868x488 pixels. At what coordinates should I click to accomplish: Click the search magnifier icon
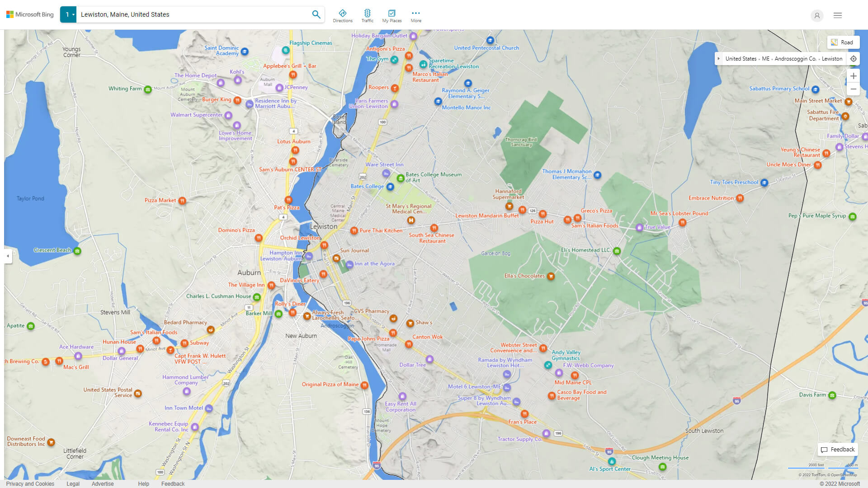316,14
